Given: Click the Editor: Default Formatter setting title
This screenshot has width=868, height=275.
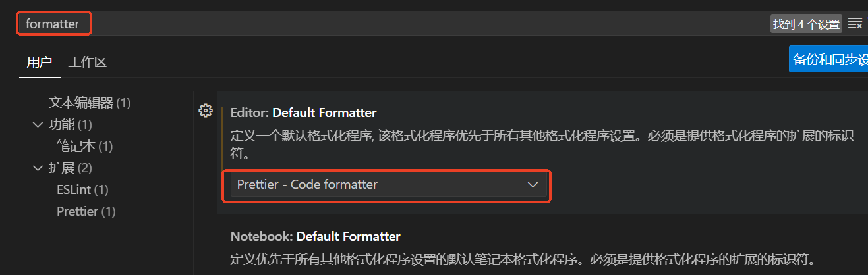Looking at the screenshot, I should 303,113.
